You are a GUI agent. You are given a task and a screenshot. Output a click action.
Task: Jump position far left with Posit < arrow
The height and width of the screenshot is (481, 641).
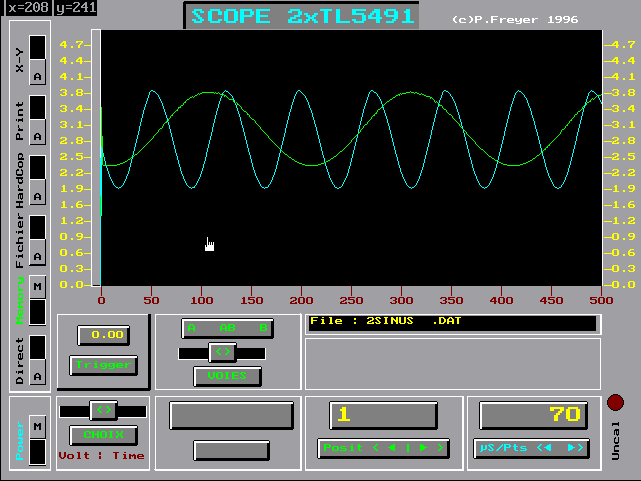point(376,447)
